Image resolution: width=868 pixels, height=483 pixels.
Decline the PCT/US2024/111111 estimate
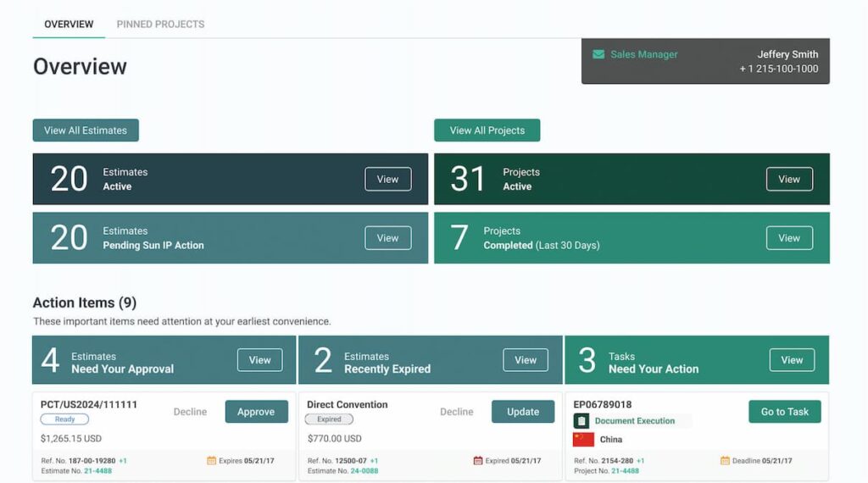pyautogui.click(x=190, y=412)
